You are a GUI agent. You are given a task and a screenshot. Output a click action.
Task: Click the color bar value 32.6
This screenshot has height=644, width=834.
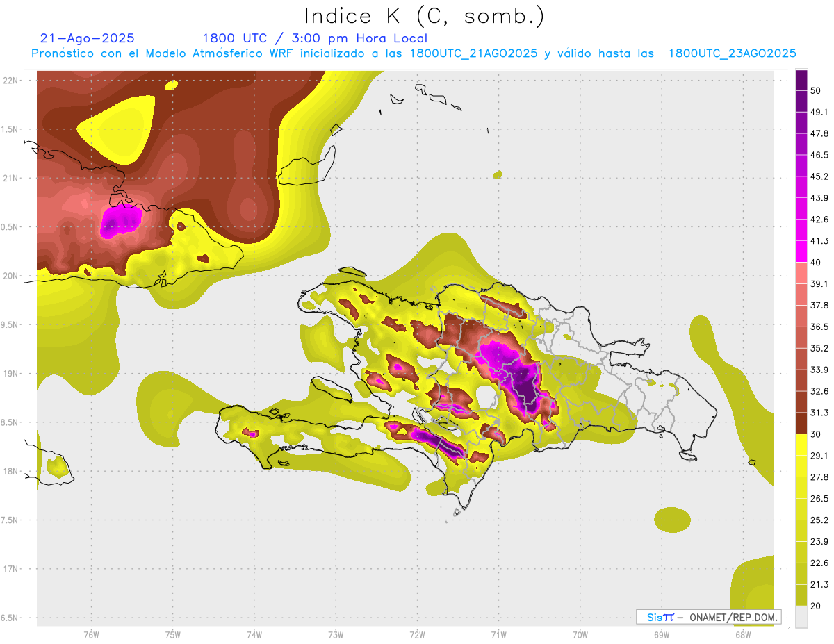820,391
